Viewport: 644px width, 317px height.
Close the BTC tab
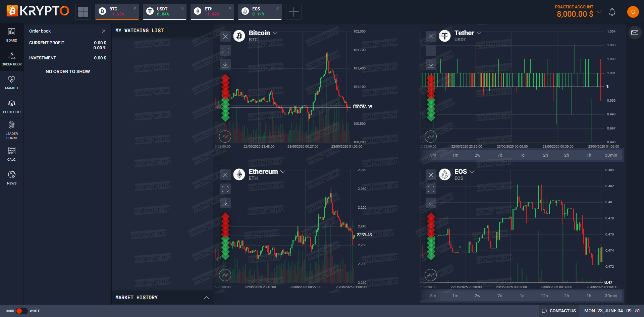[135, 8]
